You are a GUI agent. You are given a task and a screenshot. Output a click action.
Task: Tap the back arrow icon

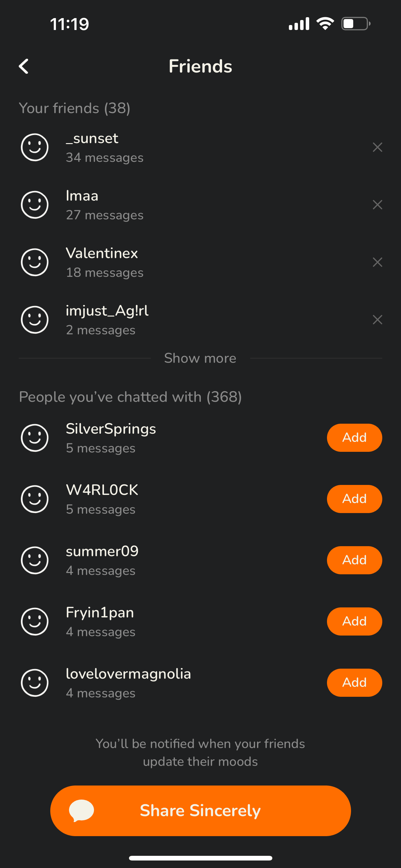(x=24, y=66)
